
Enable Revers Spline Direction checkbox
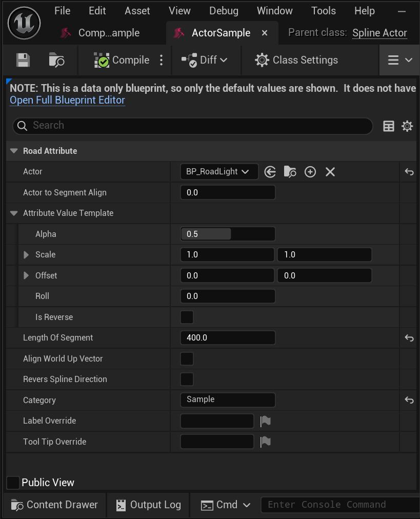187,380
